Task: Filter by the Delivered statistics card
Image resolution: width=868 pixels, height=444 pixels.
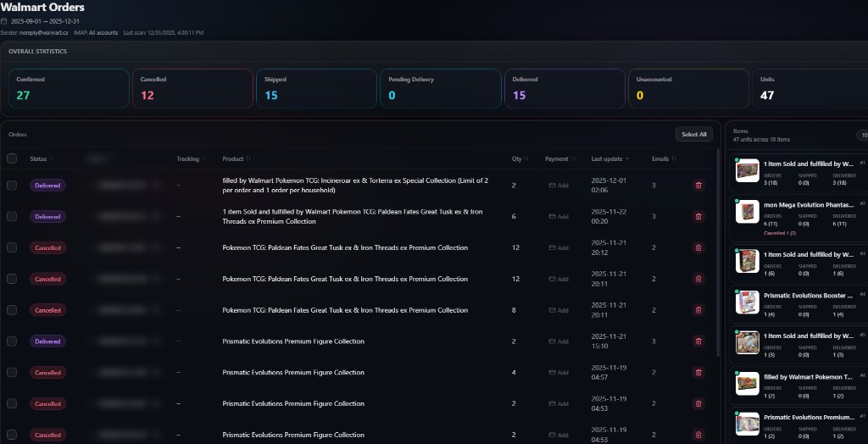Action: 565,89
